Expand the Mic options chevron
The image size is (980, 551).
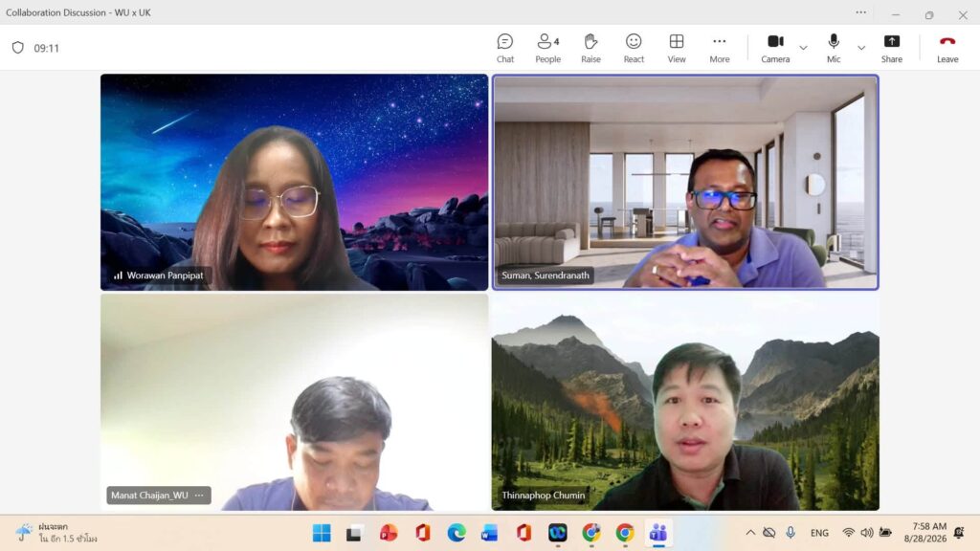click(861, 48)
